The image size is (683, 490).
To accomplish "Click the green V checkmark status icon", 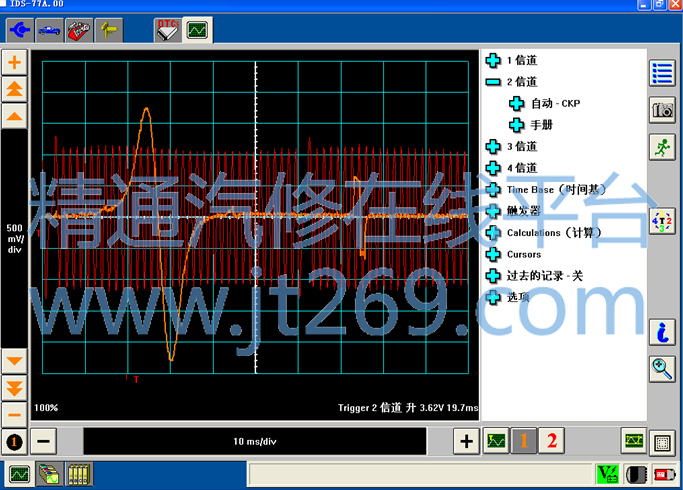I will pyautogui.click(x=608, y=474).
